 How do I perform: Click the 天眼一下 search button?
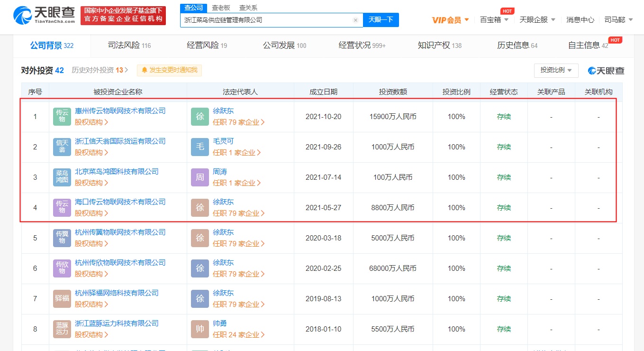[381, 20]
